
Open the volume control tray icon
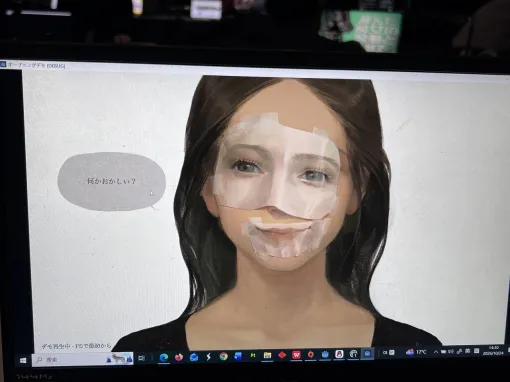(x=451, y=351)
